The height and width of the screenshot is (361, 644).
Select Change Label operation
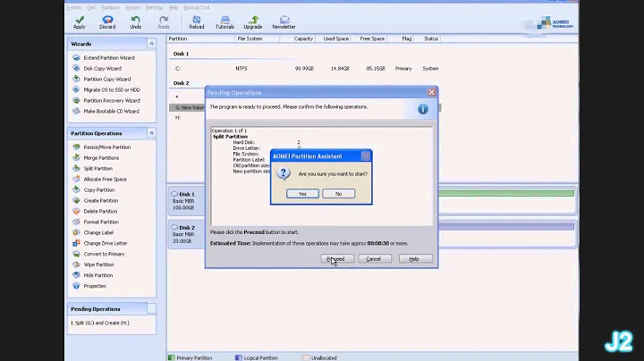[93, 232]
